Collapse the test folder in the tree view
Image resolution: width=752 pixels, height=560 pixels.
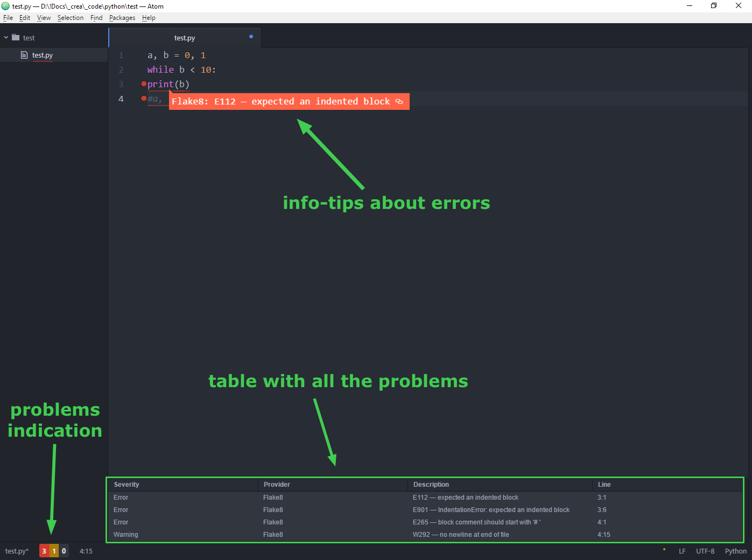click(6, 37)
